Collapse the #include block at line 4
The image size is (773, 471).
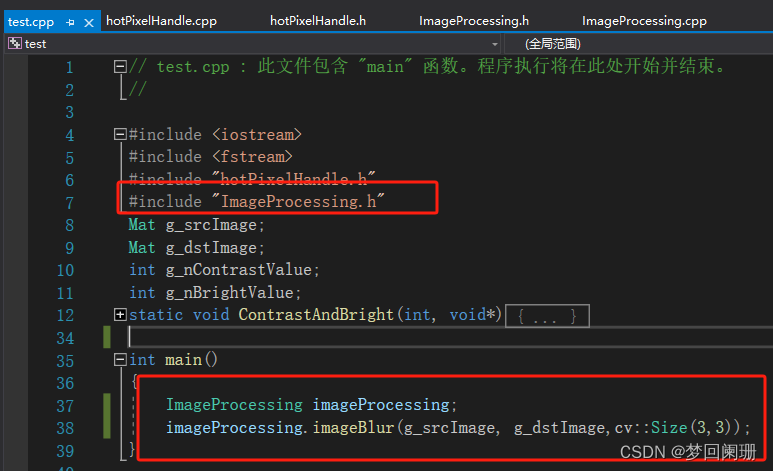pyautogui.click(x=120, y=134)
